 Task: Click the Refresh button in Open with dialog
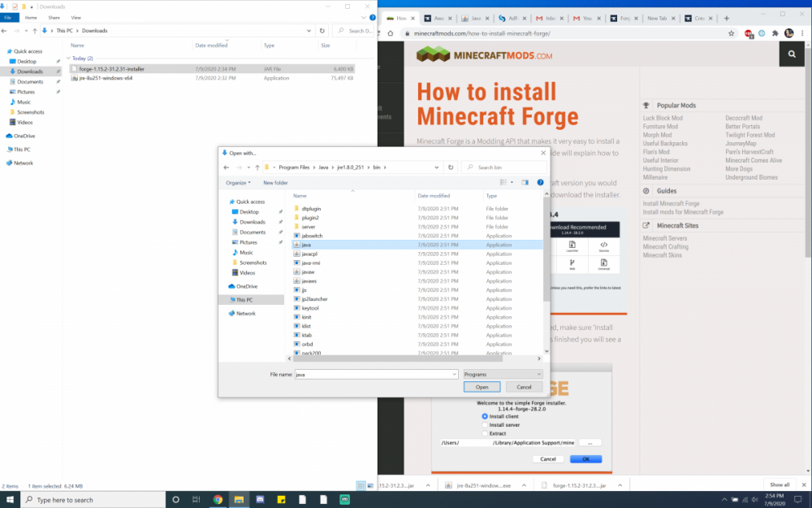tap(451, 167)
